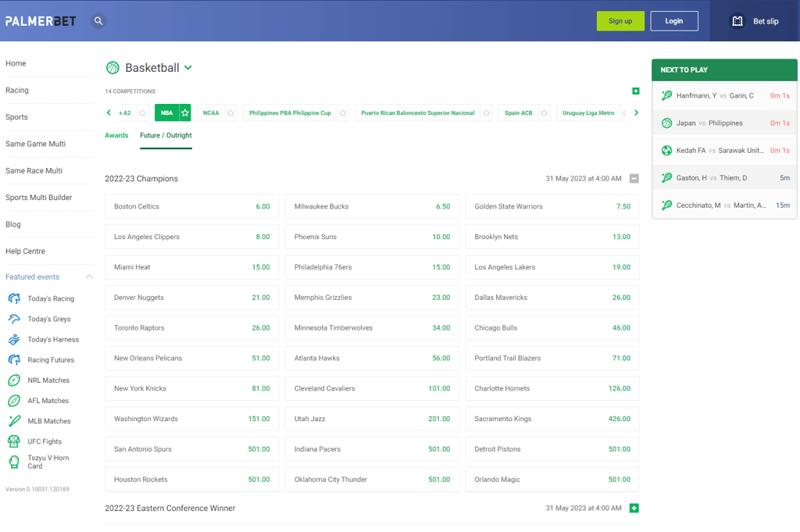Viewport: 800px width, 532px height.
Task: Open the Bet slip icon
Action: (x=737, y=21)
